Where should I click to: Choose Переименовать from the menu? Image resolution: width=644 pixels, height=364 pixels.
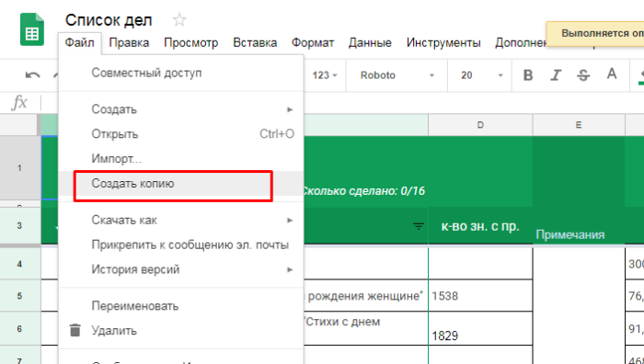click(x=181, y=306)
